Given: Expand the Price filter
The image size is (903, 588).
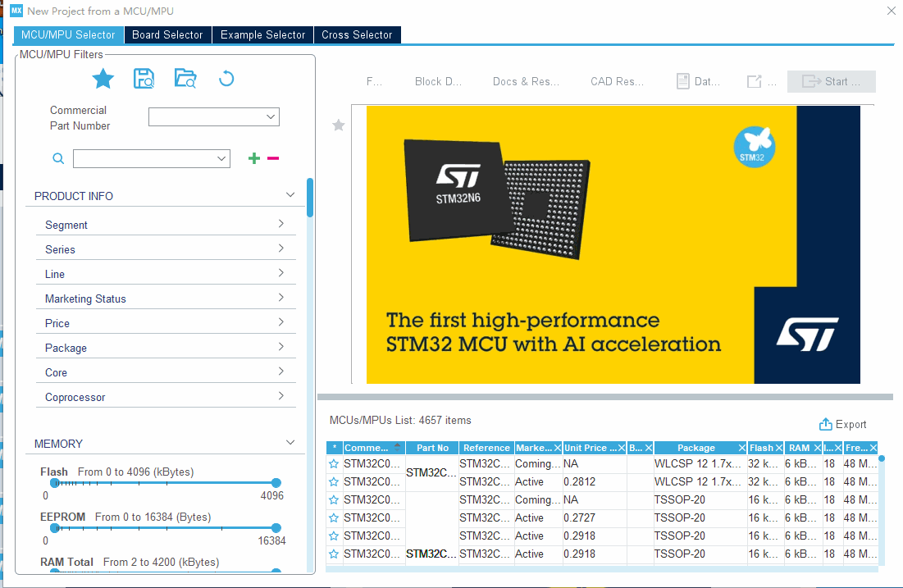Looking at the screenshot, I should (281, 322).
